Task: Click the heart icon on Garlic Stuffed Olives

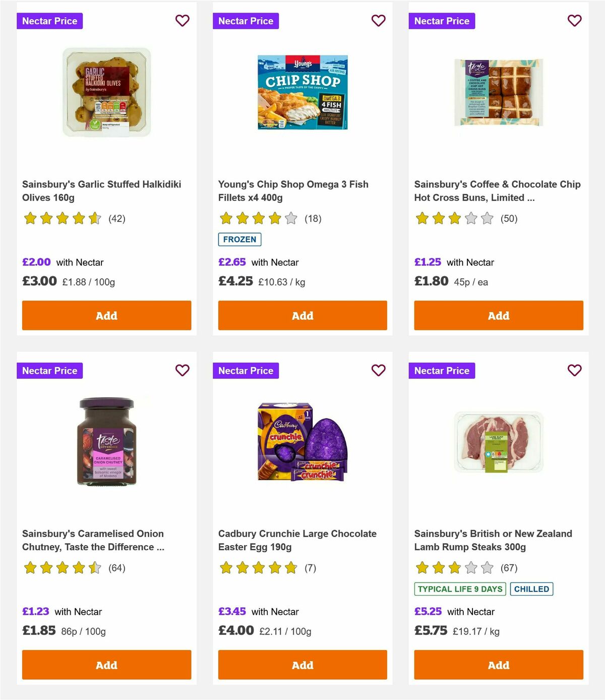Action: coord(182,21)
